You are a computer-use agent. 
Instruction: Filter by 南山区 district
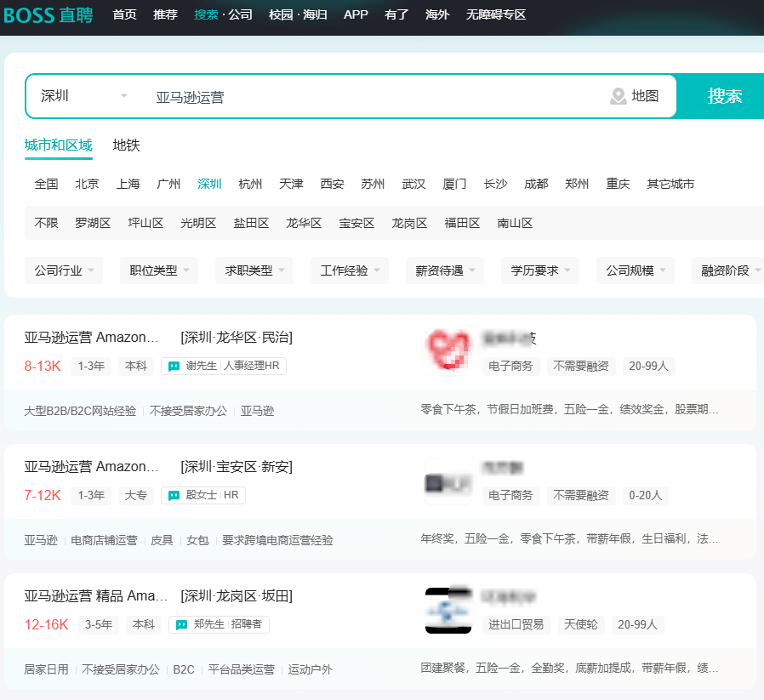pos(515,223)
